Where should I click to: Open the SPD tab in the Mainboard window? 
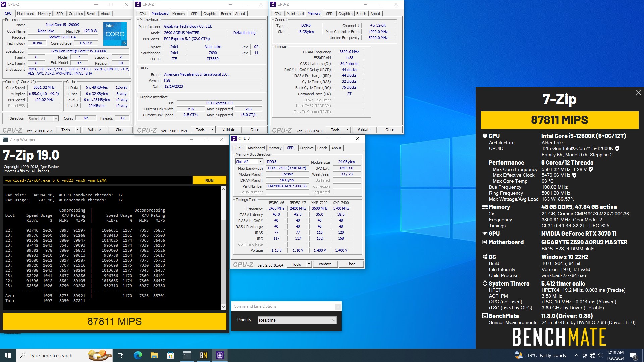pos(194,14)
